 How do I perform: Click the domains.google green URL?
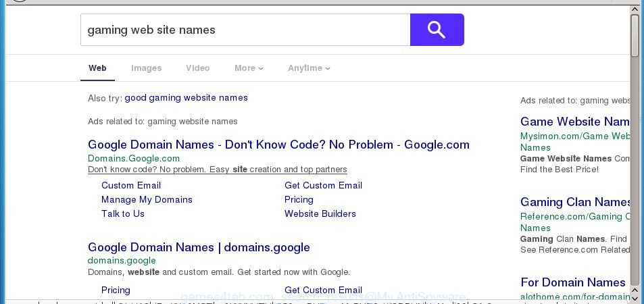coord(122,261)
